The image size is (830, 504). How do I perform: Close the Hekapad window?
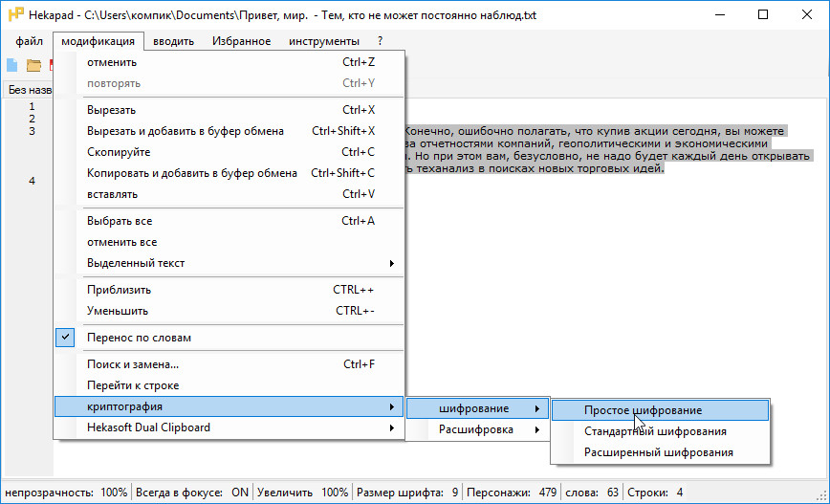[807, 15]
